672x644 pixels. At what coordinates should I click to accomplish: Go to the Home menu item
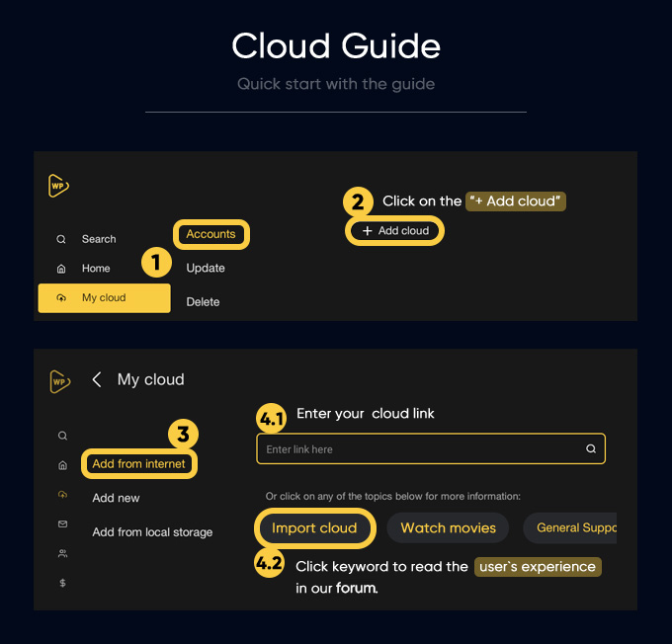[96, 269]
